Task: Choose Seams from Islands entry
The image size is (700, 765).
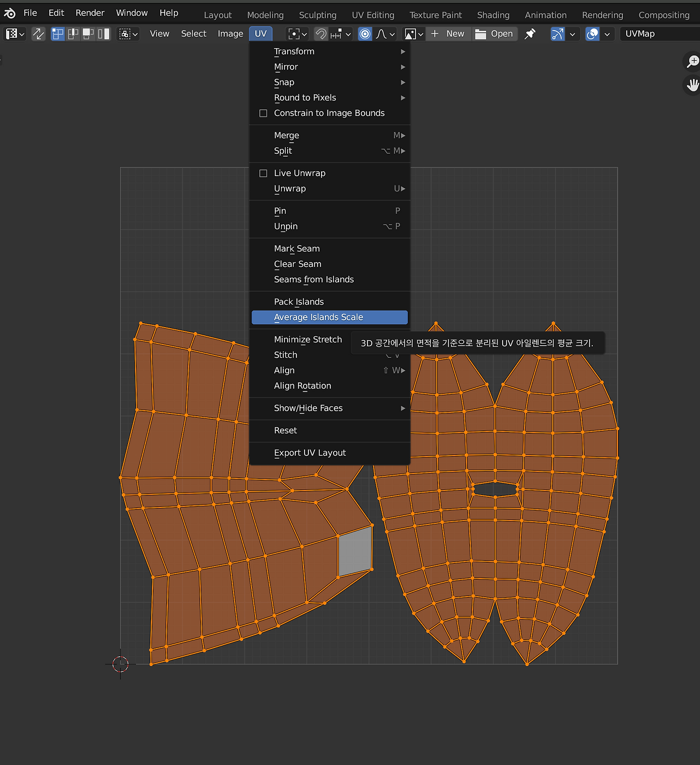Action: pos(330,279)
